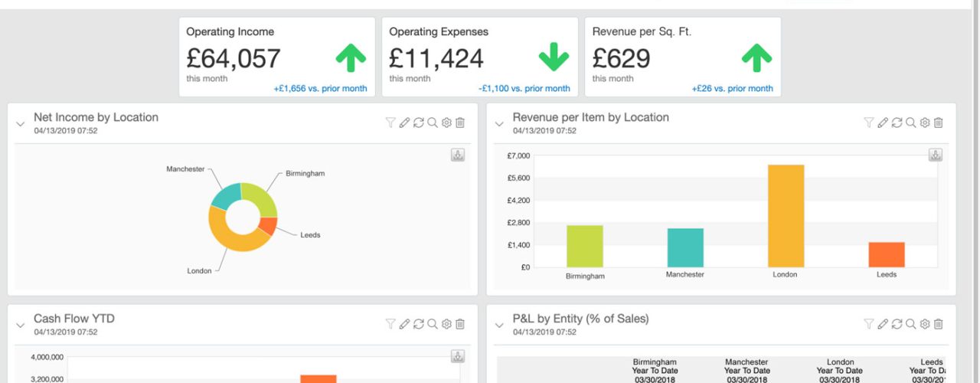Collapse the Revenue per Item by Location panel
Image resolution: width=980 pixels, height=383 pixels.
click(499, 123)
